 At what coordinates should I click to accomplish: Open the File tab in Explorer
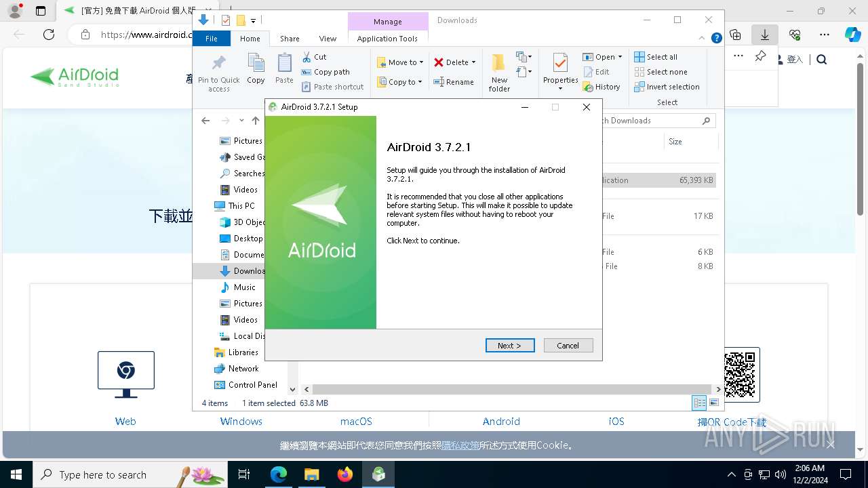pyautogui.click(x=212, y=39)
